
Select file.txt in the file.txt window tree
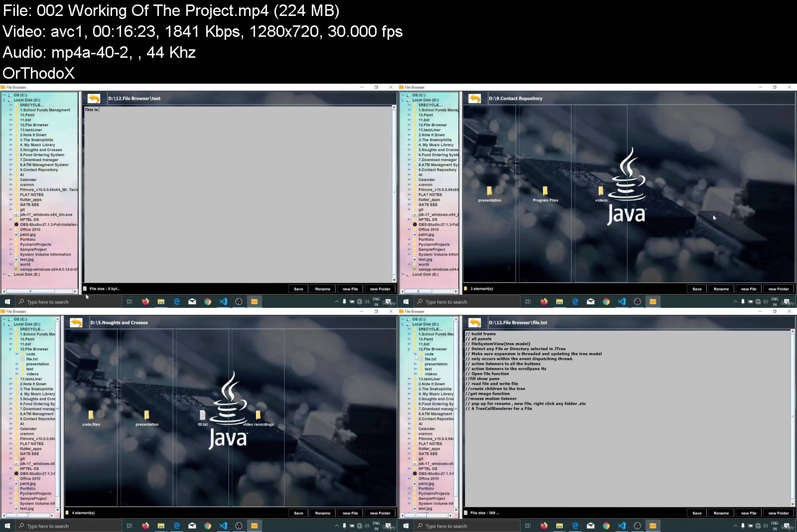tap(430, 359)
